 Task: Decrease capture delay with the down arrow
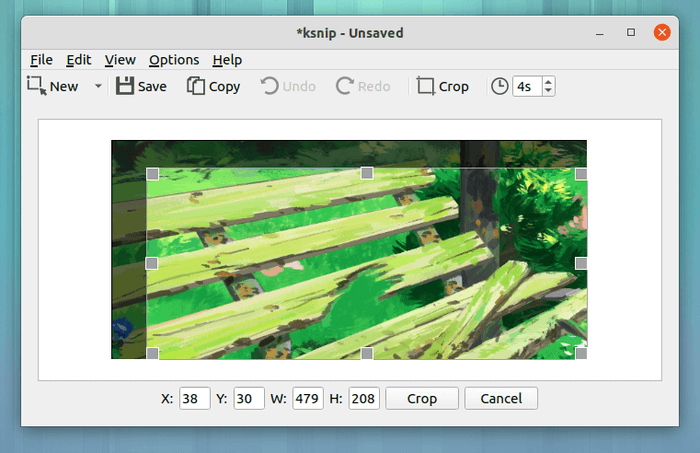(x=548, y=91)
